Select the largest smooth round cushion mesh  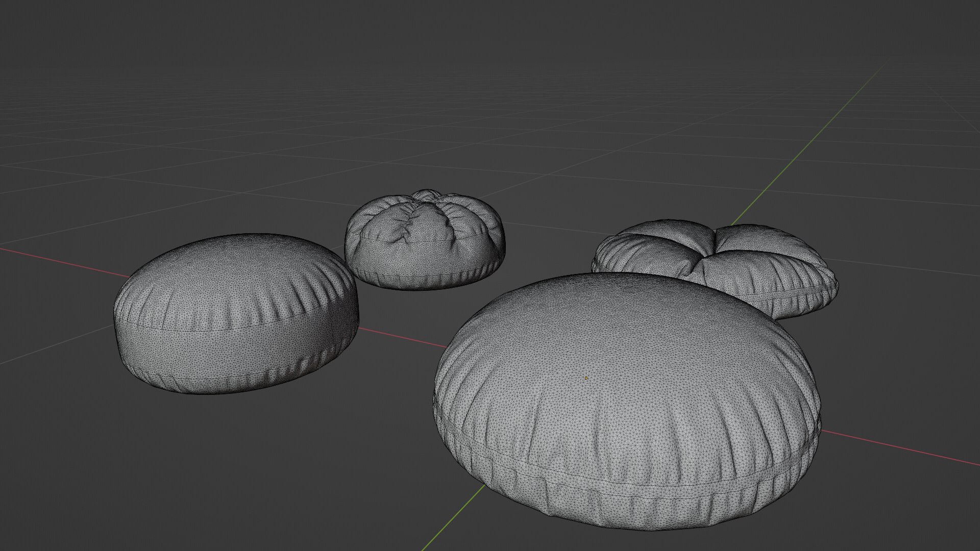coord(627,402)
